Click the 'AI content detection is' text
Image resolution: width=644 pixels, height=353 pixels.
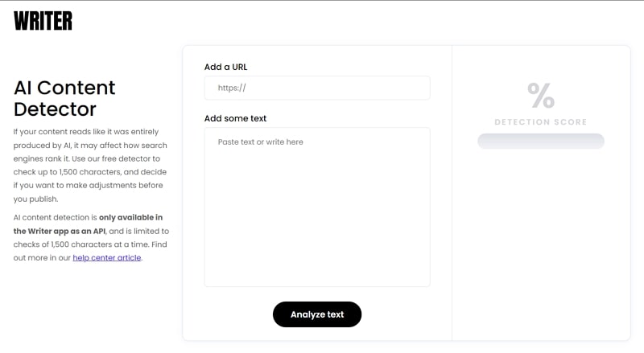pyautogui.click(x=55, y=218)
